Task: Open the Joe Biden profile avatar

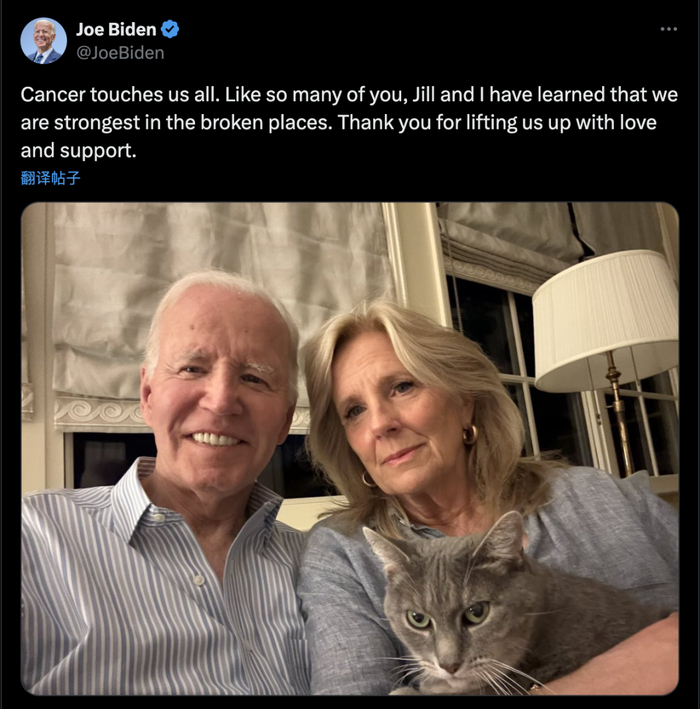Action: (43, 41)
